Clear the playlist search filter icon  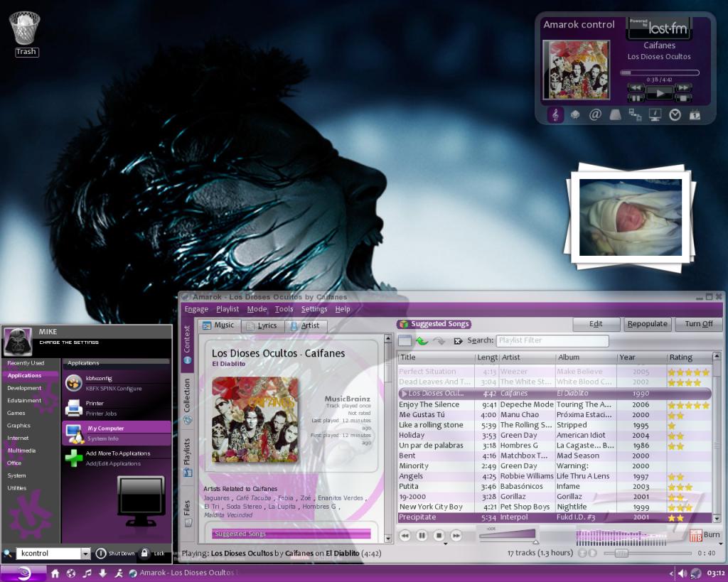[x=458, y=341]
